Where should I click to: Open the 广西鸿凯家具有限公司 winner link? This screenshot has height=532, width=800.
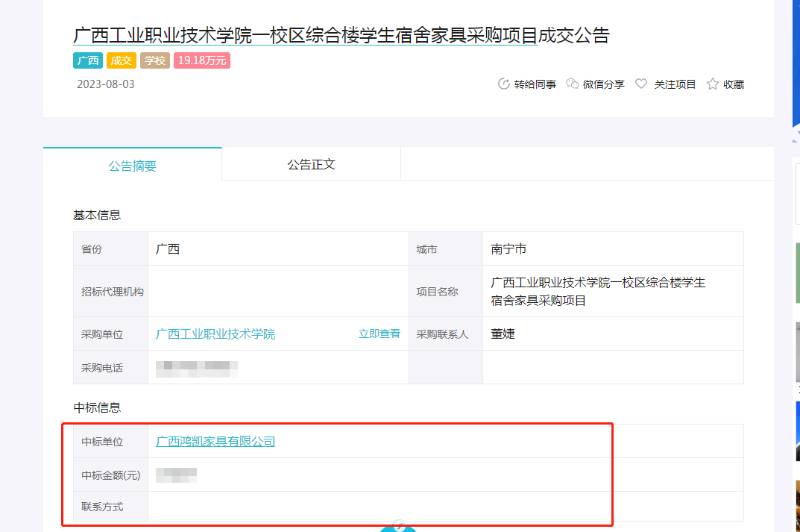click(215, 441)
